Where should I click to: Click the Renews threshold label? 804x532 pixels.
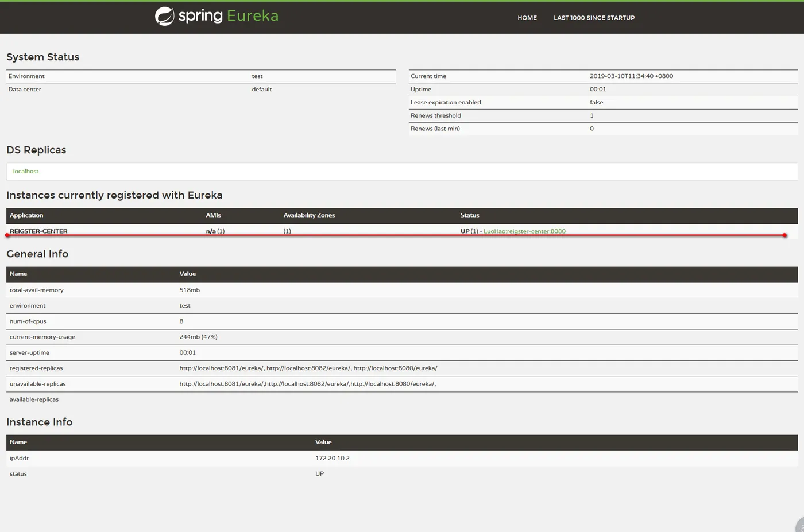436,115
